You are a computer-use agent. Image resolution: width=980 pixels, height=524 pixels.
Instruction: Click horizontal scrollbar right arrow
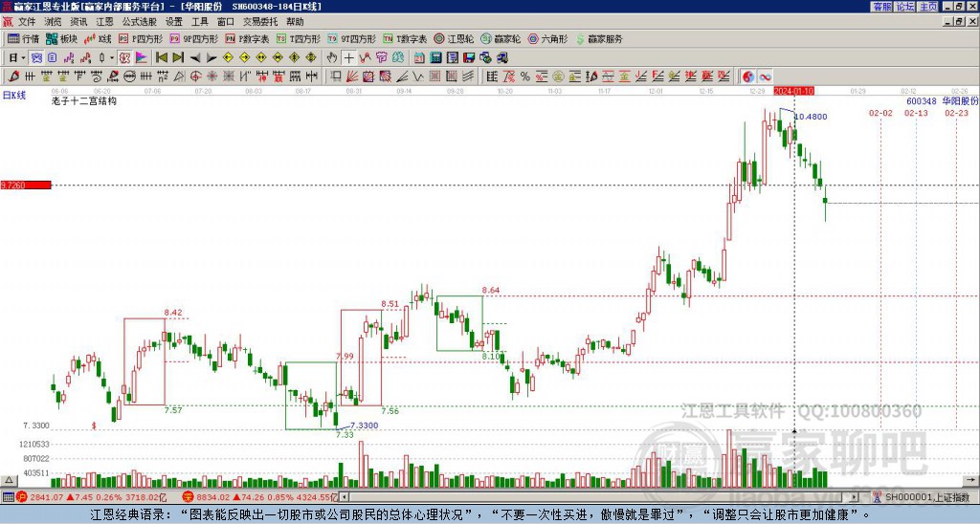tap(855, 497)
